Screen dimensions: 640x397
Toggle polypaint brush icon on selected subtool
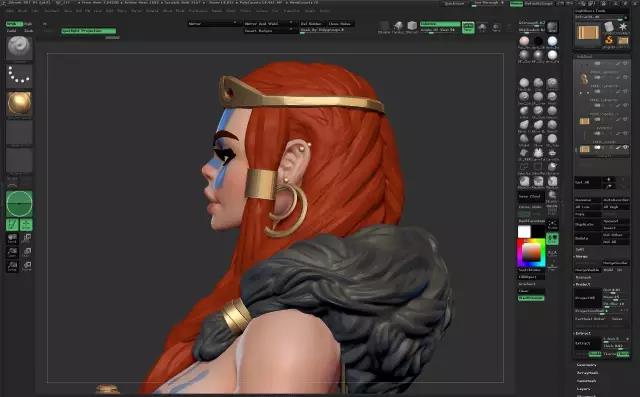[618, 148]
